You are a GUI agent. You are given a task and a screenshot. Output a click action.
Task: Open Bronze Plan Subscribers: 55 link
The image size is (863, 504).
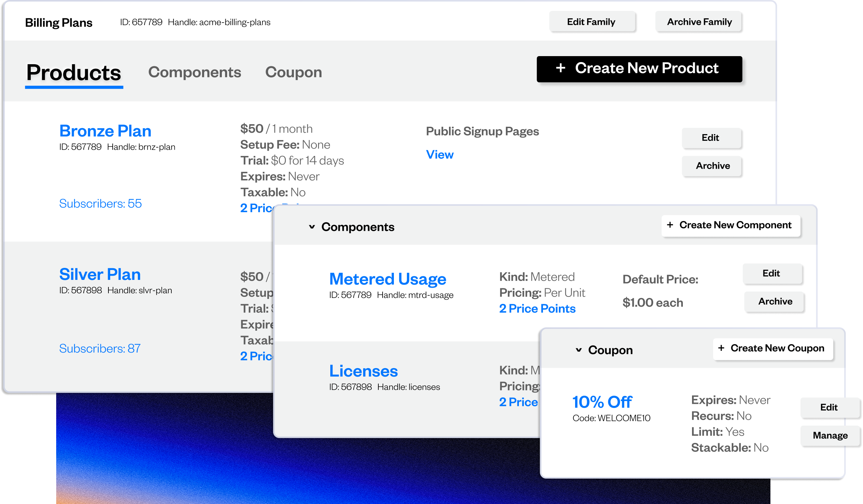100,204
